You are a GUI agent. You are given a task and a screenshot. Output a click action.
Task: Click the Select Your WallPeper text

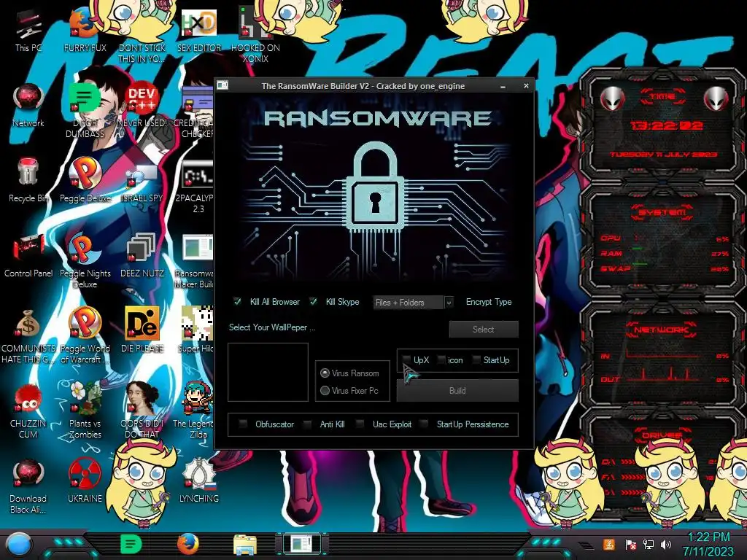click(x=272, y=327)
